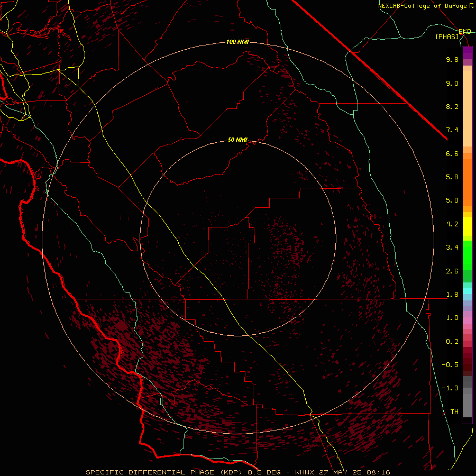The width and height of the screenshot is (476, 476).
Task: Click the 2.6 color scale value
Action: tap(452, 271)
